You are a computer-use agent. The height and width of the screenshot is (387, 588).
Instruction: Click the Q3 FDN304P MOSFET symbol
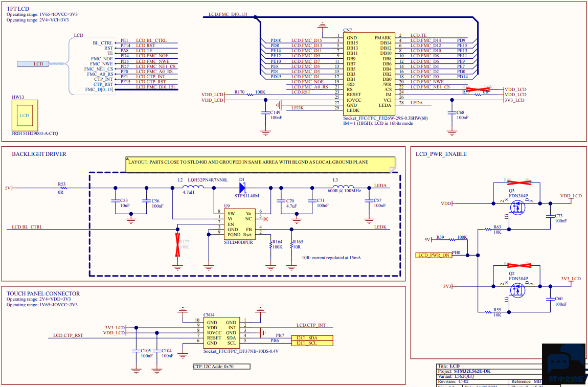[517, 208]
